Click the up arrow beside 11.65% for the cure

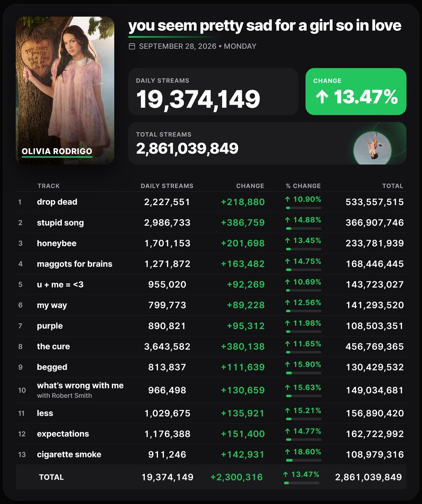click(x=288, y=344)
